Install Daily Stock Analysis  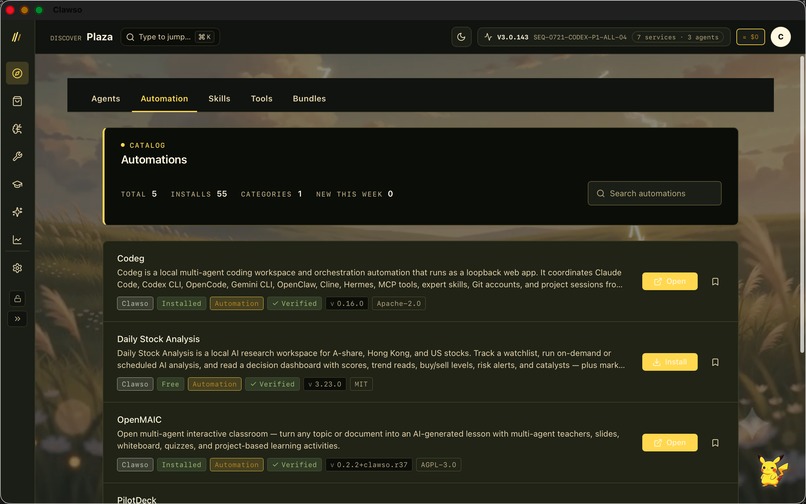point(670,362)
